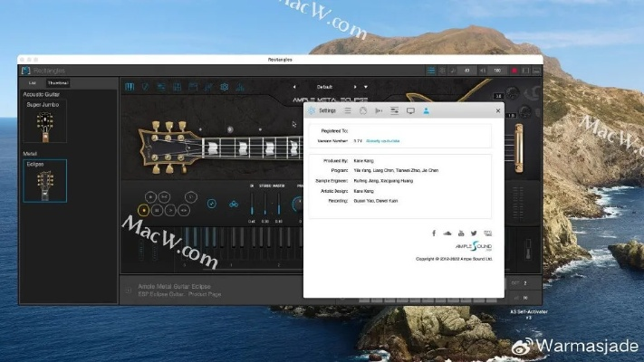Click the Main keyboard panel icon in toolbar
Image resolution: width=644 pixels, height=362 pixels.
(x=130, y=87)
